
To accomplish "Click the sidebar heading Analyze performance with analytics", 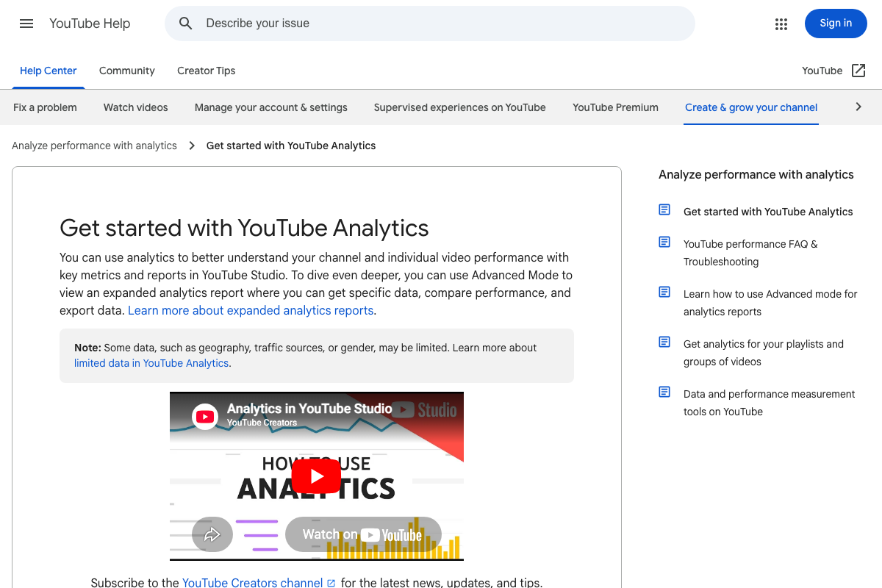I will click(x=756, y=174).
